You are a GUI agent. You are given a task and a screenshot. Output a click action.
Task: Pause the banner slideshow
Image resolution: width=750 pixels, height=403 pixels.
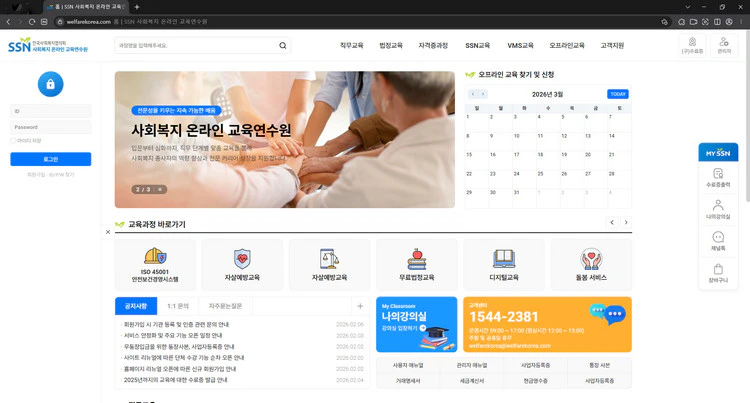[x=161, y=189]
